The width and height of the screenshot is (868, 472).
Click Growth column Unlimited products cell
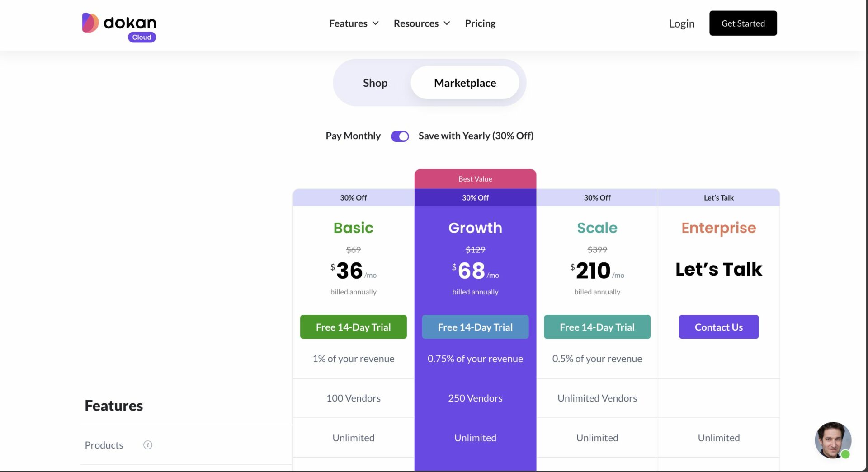(x=475, y=438)
